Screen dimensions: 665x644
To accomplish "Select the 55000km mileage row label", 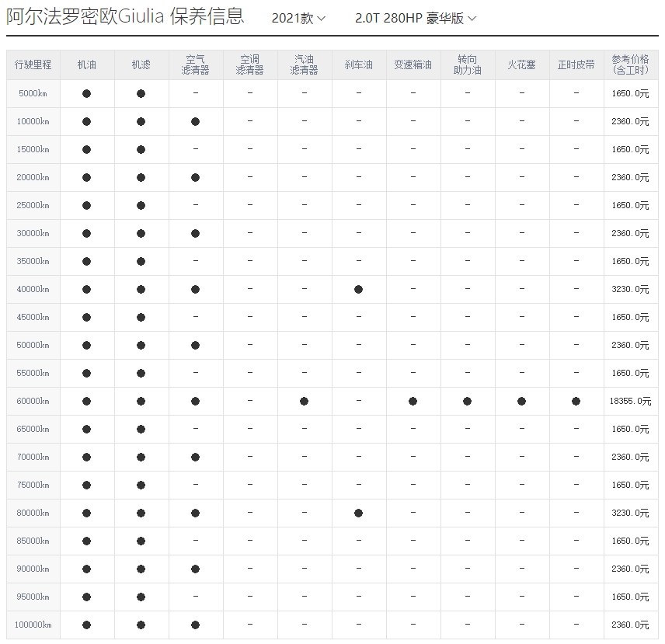I will coord(33,374).
